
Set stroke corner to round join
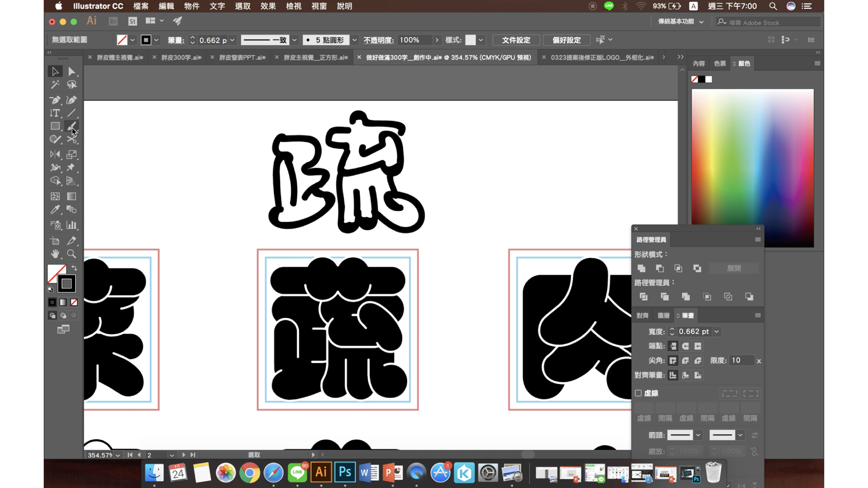pos(685,361)
